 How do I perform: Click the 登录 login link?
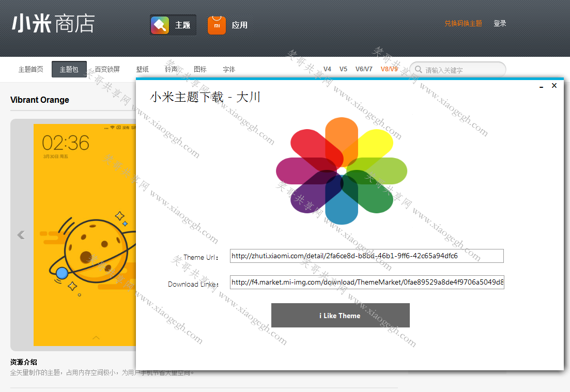click(500, 23)
